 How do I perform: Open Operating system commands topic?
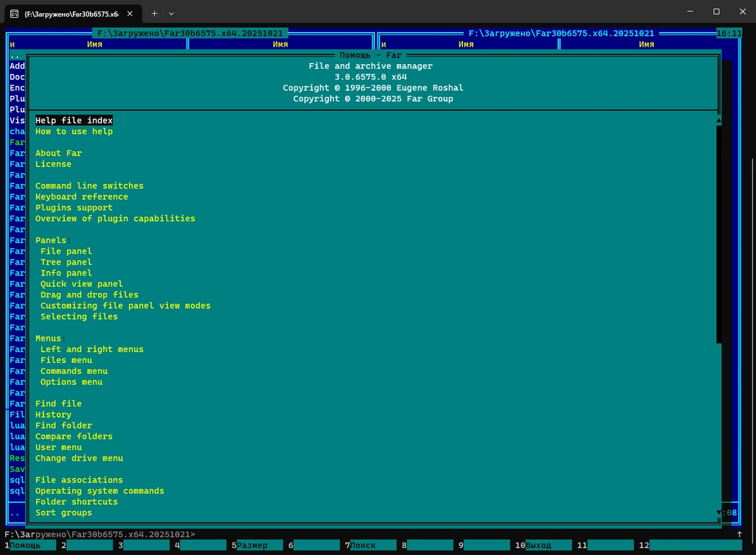click(100, 491)
